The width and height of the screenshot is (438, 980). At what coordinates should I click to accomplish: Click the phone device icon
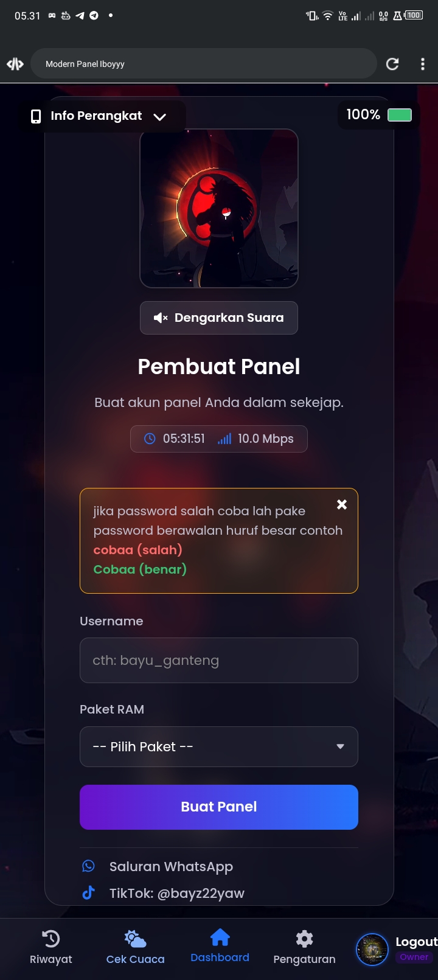pos(36,116)
